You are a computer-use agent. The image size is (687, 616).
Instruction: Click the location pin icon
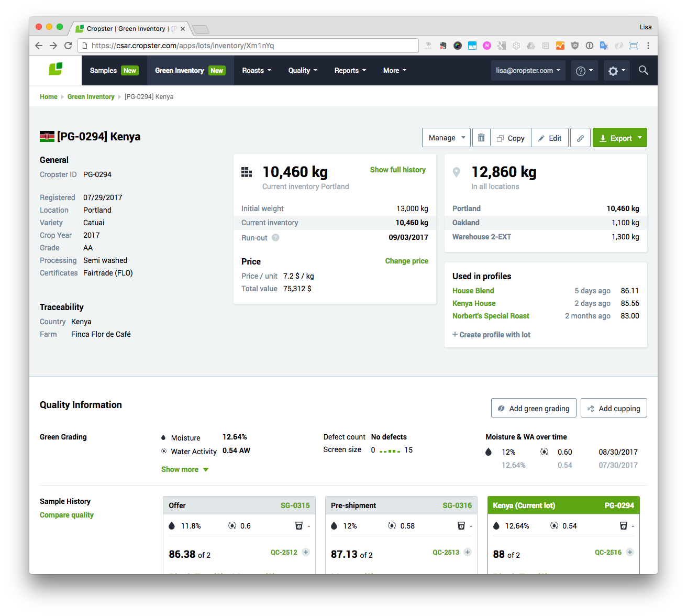point(457,172)
